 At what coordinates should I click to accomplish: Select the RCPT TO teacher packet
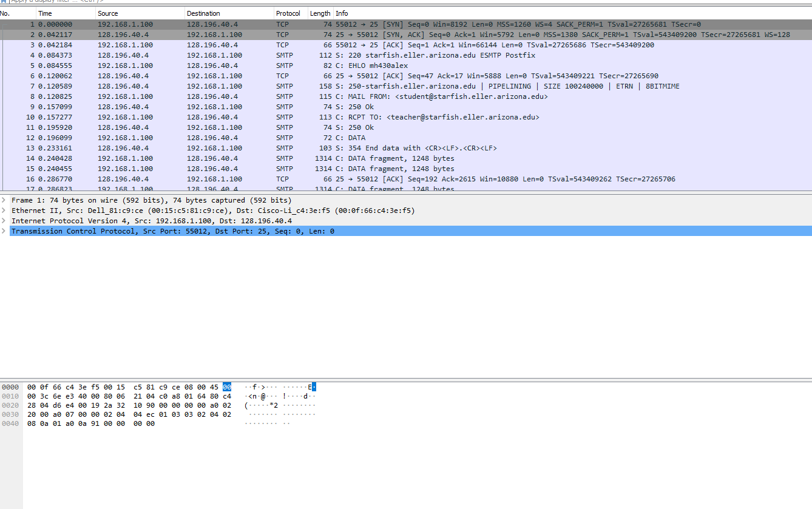(243, 116)
